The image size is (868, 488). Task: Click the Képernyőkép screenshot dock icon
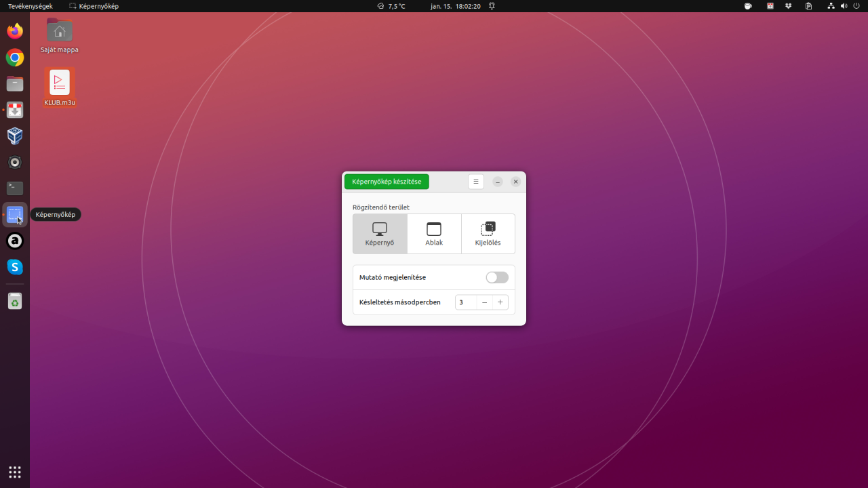tap(15, 215)
